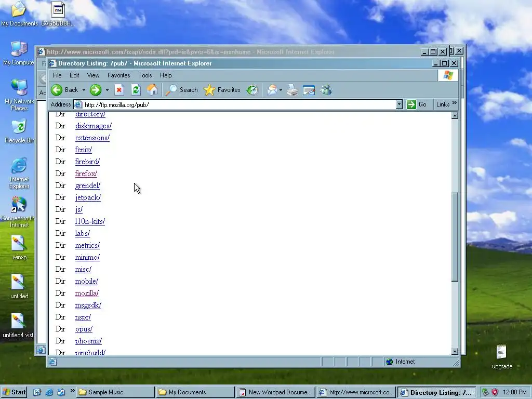This screenshot has width=532, height=399.
Task: Click the vertical scrollbar thumb
Action: [x=455, y=236]
